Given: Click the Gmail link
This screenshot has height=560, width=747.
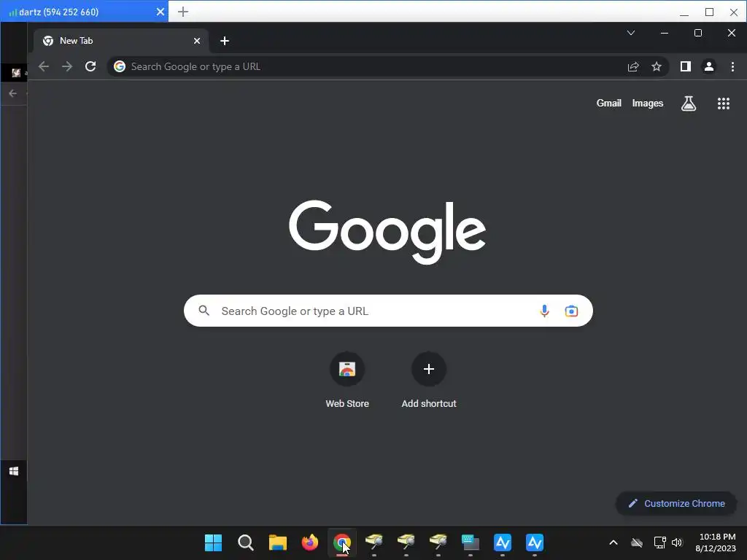Looking at the screenshot, I should tap(609, 103).
